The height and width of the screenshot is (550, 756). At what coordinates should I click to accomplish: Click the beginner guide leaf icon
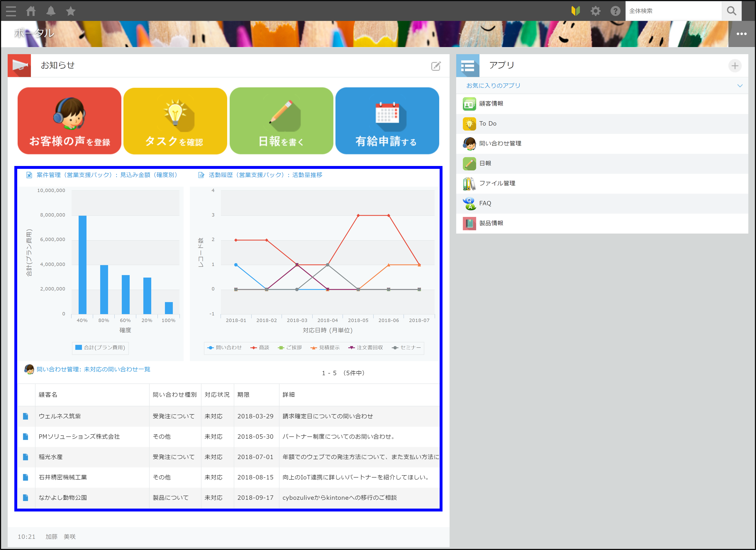(x=576, y=11)
